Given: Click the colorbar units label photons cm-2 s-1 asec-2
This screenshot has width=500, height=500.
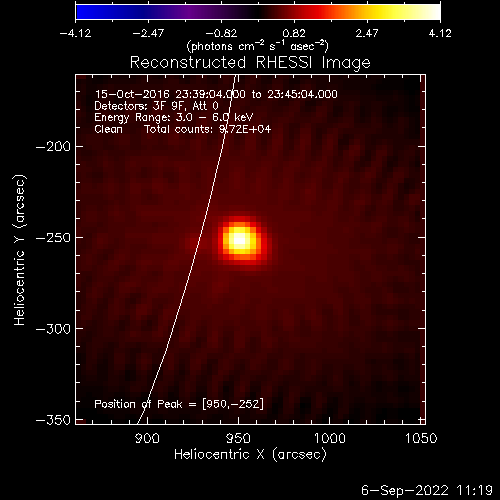Looking at the screenshot, I should point(258,46).
